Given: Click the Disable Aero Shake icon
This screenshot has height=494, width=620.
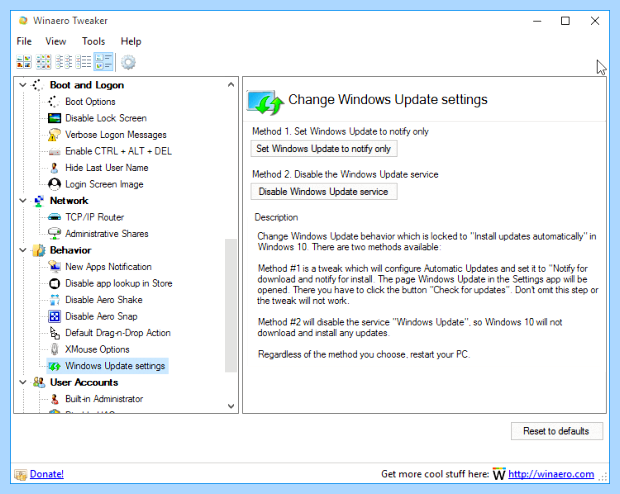Looking at the screenshot, I should tap(54, 300).
